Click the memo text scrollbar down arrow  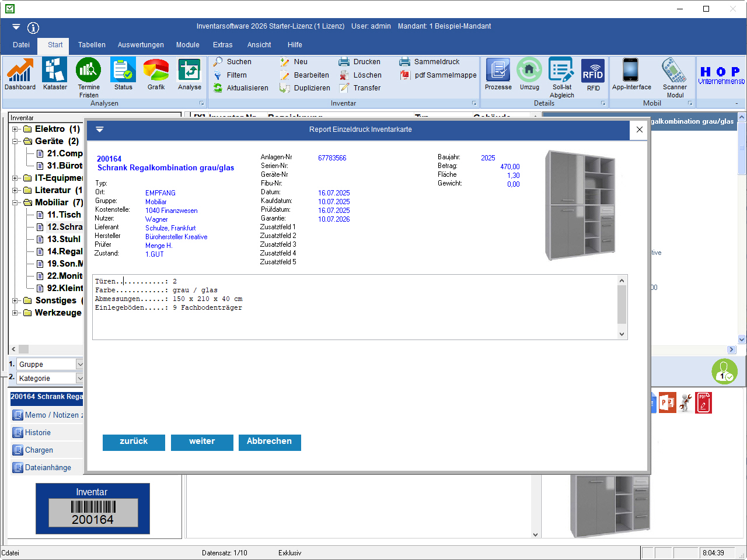pos(622,334)
